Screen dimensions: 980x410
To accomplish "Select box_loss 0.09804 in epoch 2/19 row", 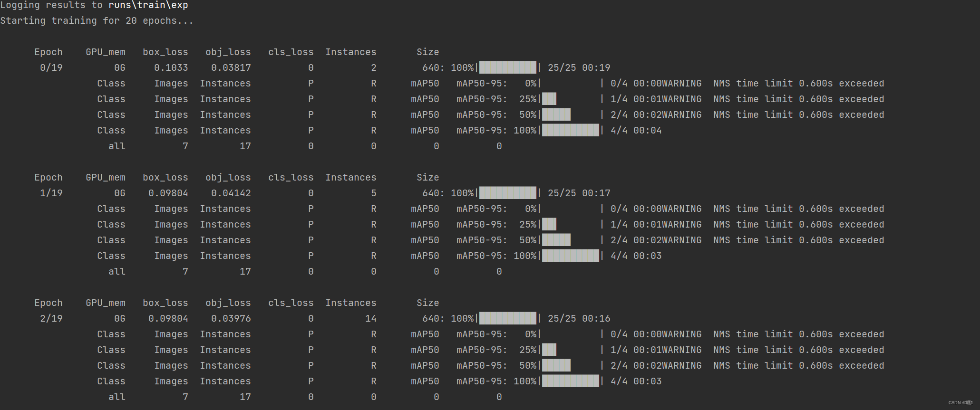I will pyautogui.click(x=168, y=319).
